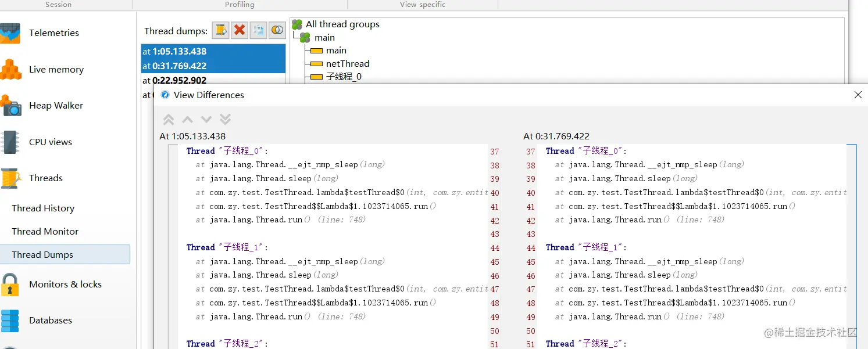The width and height of the screenshot is (868, 349).
Task: Go to next difference down arrow
Action: pos(206,120)
